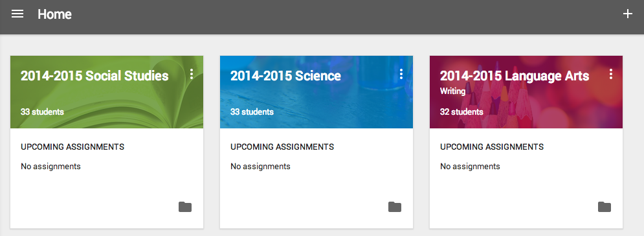The image size is (644, 236).
Task: Click 33 students on Social Studies card
Action: [42, 112]
